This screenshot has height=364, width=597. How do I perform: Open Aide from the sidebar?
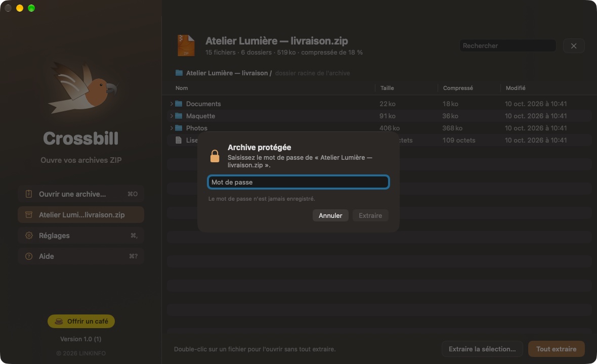point(81,256)
